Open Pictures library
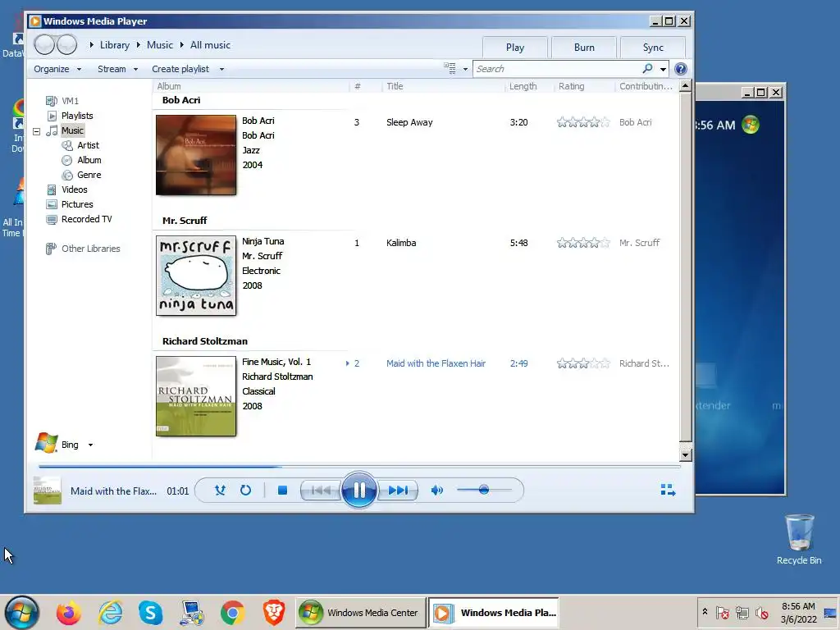The image size is (840, 630). (x=77, y=204)
